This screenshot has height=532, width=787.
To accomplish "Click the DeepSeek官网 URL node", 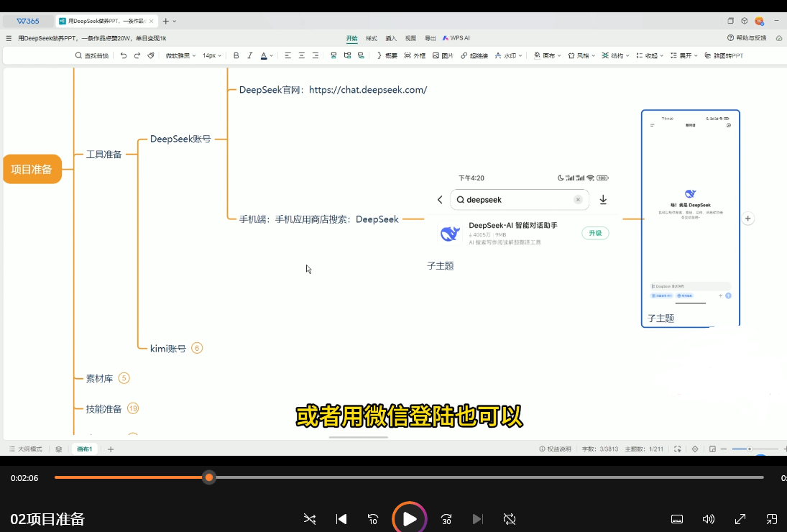I will 333,90.
